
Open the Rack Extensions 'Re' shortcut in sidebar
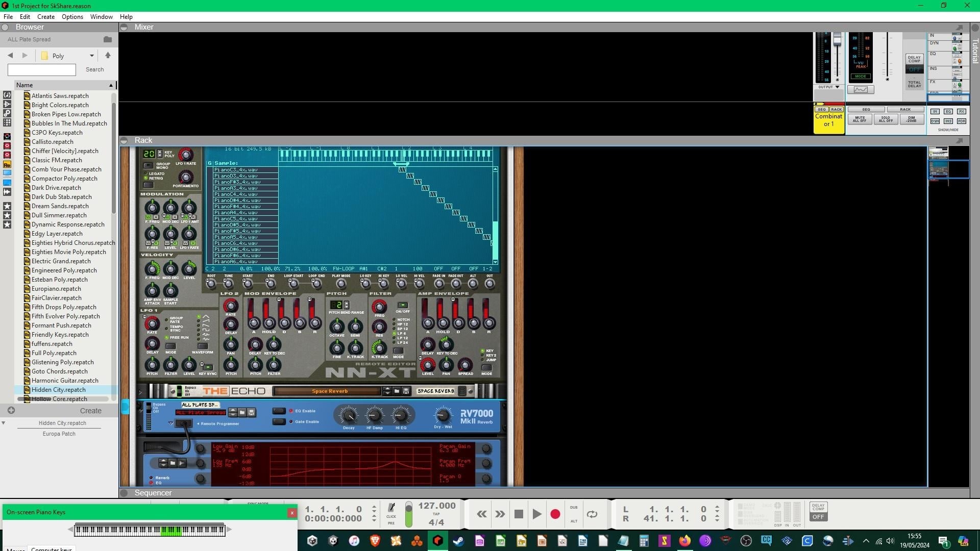[7, 165]
